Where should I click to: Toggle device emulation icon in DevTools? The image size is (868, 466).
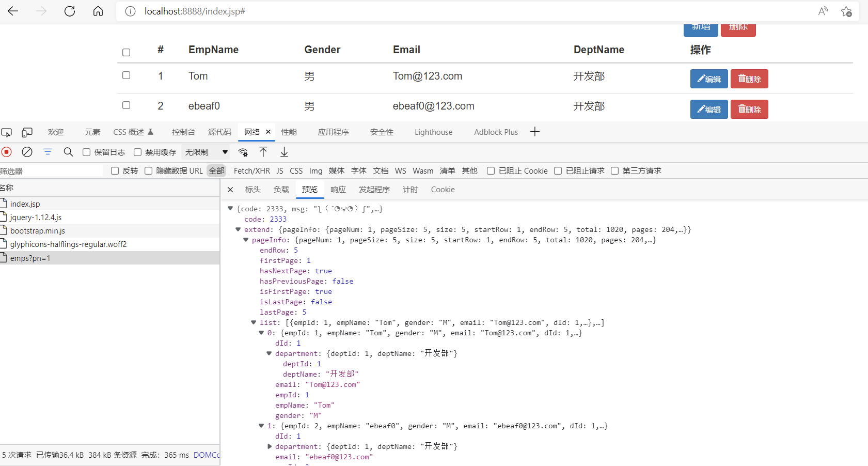click(27, 132)
